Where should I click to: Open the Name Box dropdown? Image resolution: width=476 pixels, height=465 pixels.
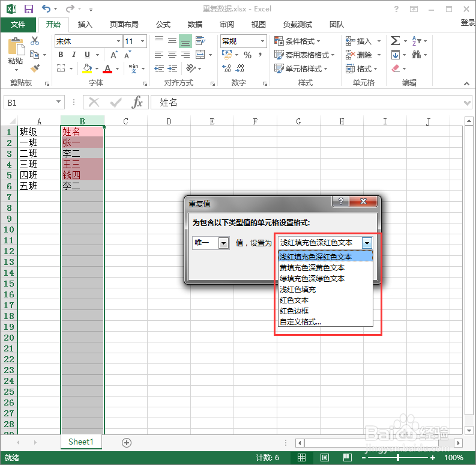pos(59,102)
